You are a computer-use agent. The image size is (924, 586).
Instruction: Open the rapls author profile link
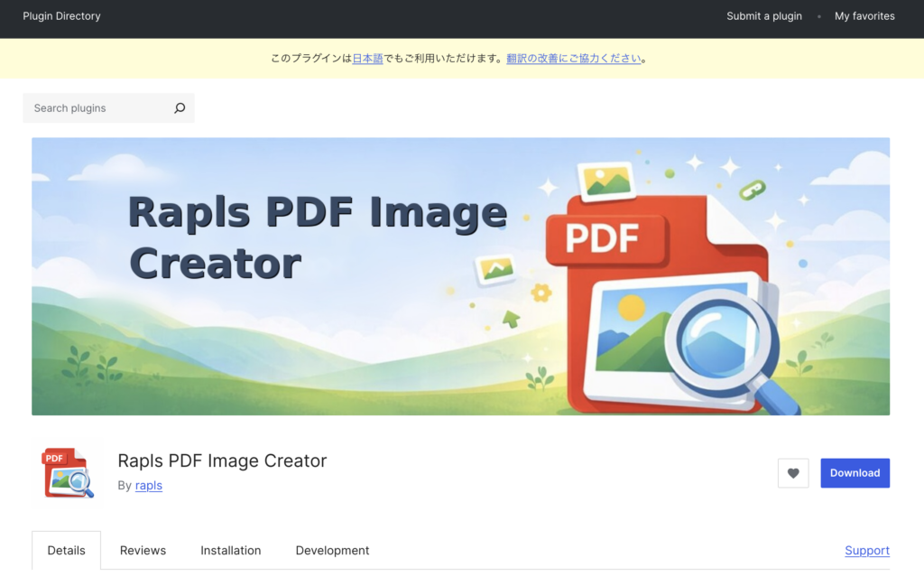(x=149, y=486)
